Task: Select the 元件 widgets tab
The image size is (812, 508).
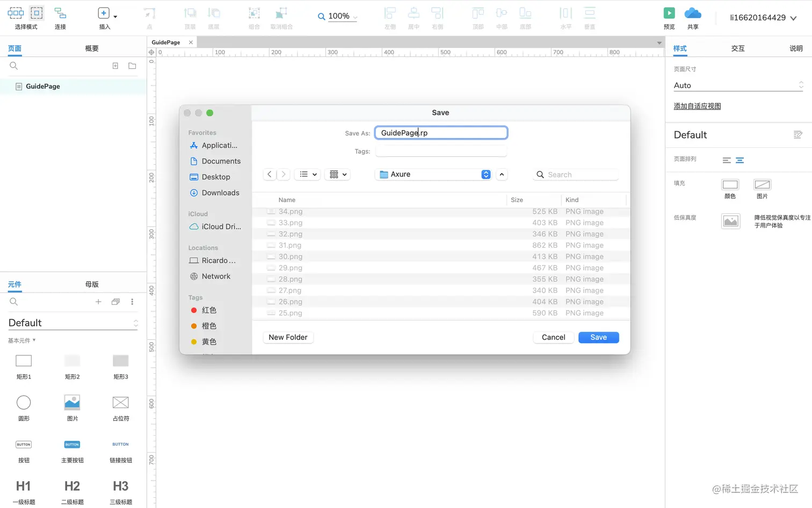Action: click(15, 284)
